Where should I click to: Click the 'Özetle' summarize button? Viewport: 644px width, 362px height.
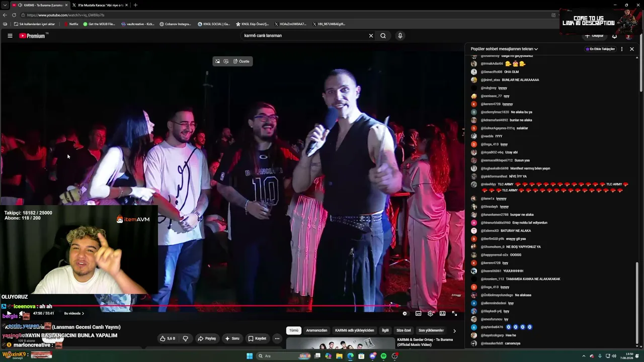coord(241,61)
